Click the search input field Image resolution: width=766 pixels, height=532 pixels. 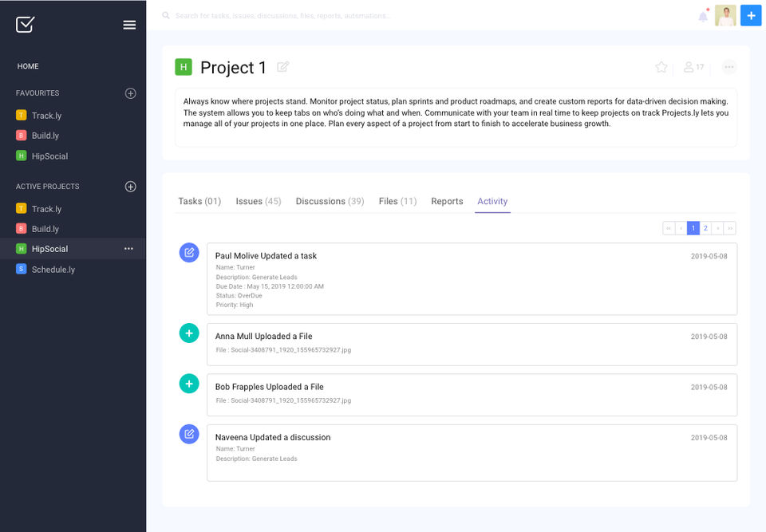[319, 15]
